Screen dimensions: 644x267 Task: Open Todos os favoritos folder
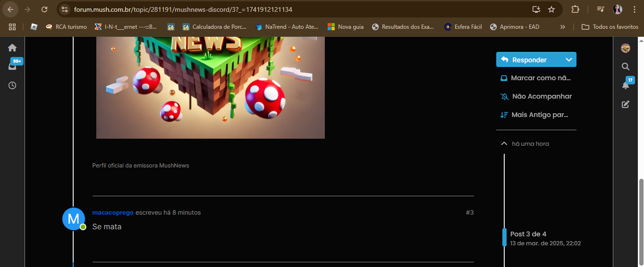(x=610, y=27)
